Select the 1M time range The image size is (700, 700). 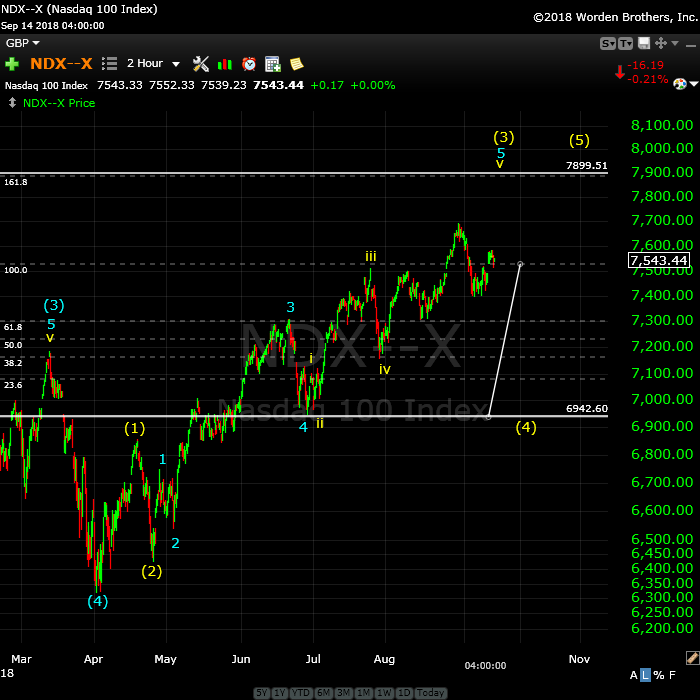(363, 692)
